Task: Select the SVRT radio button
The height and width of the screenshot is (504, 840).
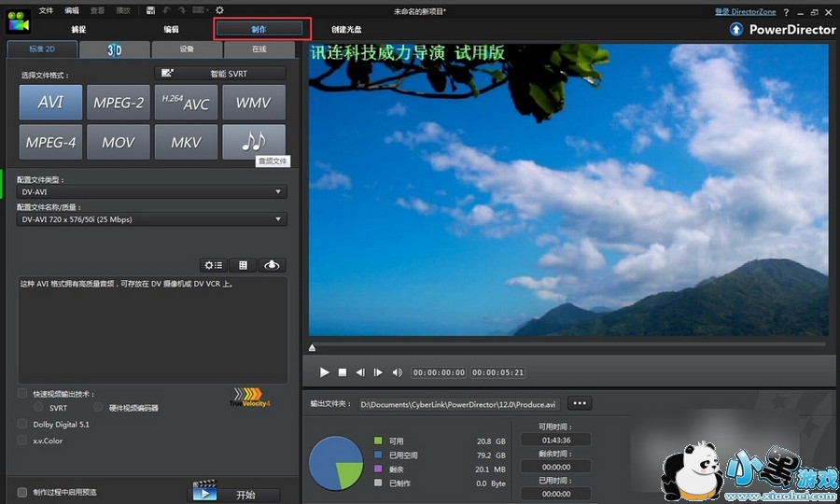Action: click(39, 408)
